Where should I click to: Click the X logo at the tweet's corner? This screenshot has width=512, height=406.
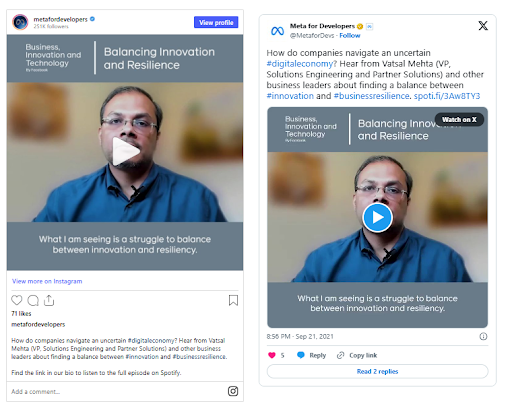coord(483,26)
